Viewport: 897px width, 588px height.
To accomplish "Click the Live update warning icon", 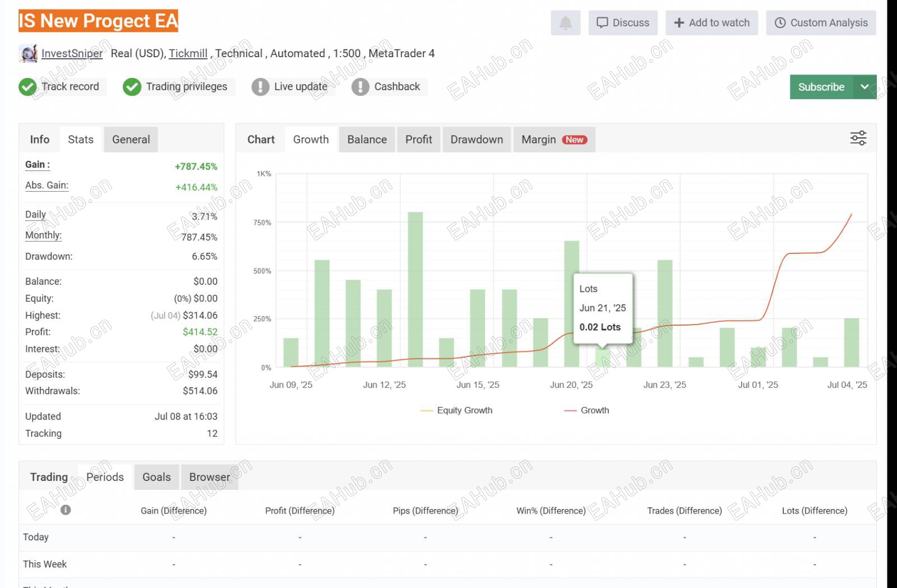I will (260, 87).
